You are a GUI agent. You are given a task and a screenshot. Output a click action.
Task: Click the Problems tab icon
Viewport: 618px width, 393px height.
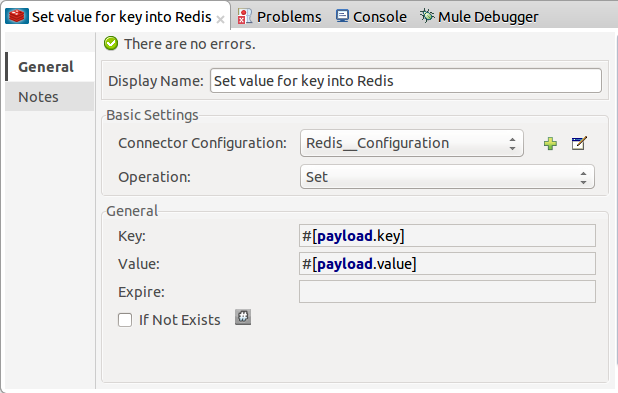[245, 17]
